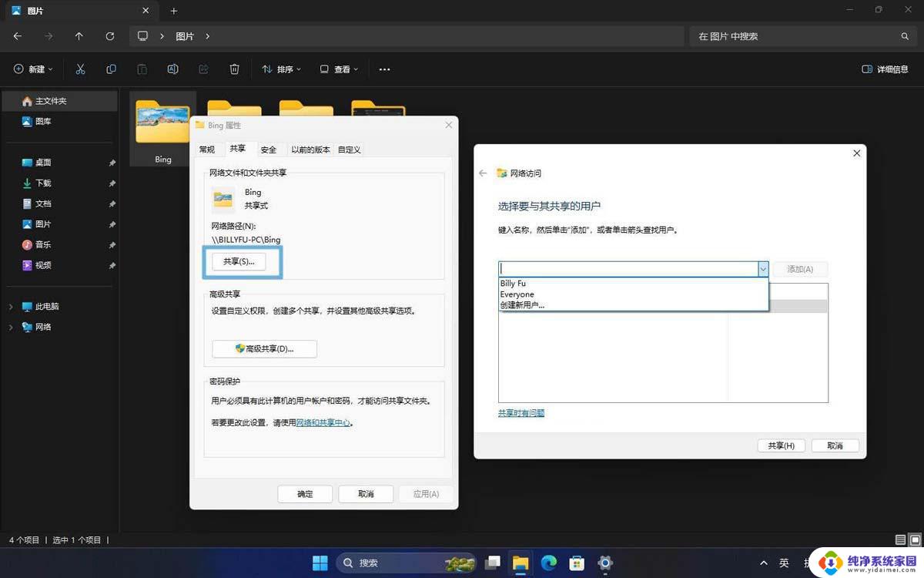
Task: Open the 网络和共享中心 link
Action: (x=323, y=422)
